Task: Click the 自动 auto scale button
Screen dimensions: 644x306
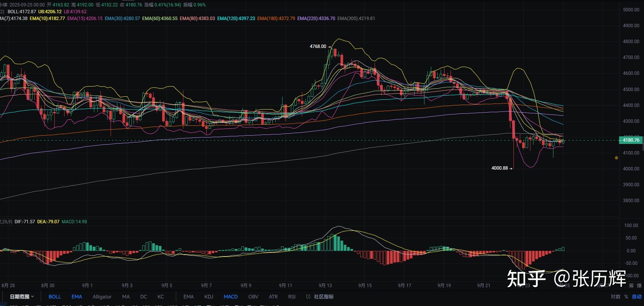Action: (x=636, y=297)
